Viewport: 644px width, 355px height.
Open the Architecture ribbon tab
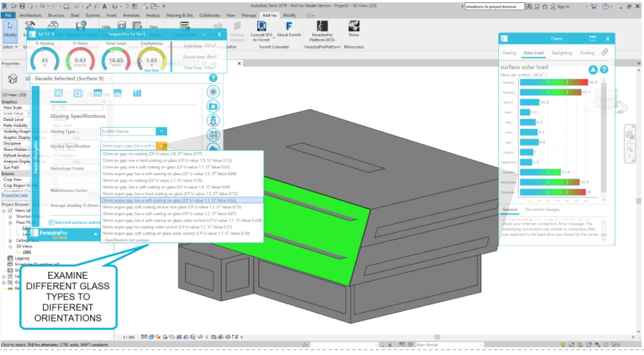pyautogui.click(x=30, y=15)
